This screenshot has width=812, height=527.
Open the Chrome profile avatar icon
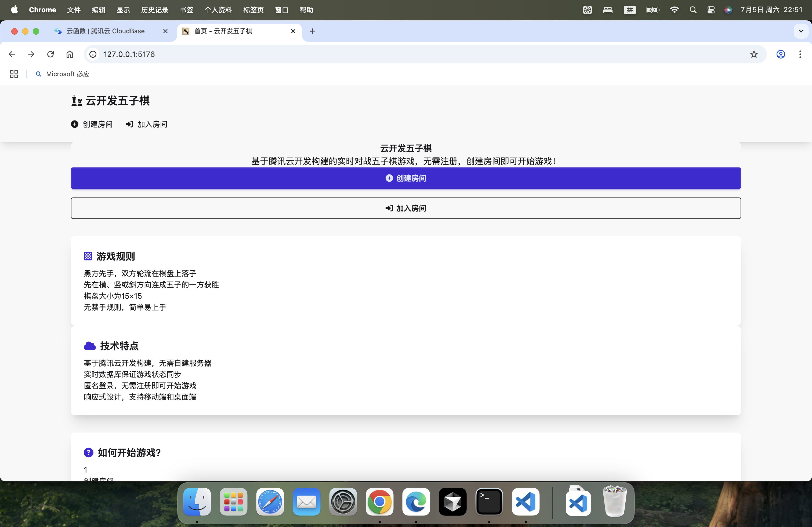pos(781,54)
